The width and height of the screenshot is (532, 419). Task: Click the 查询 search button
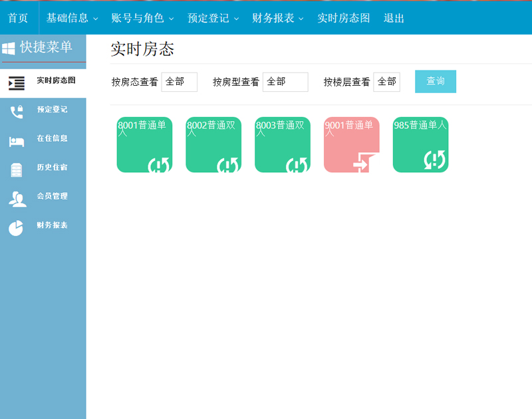coord(436,81)
